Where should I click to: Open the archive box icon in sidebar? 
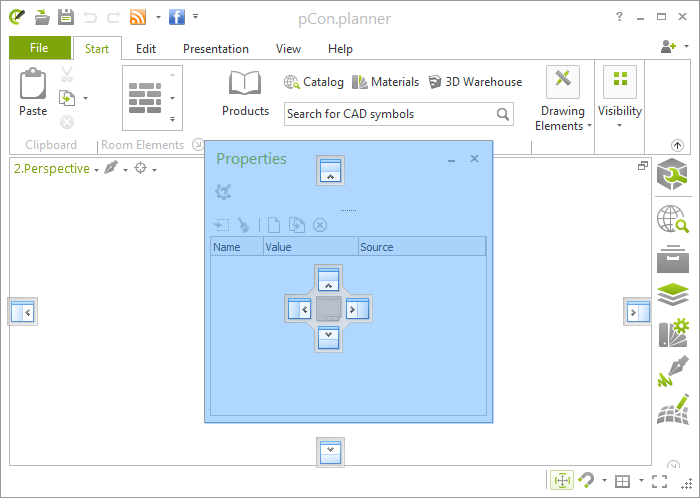[673, 259]
